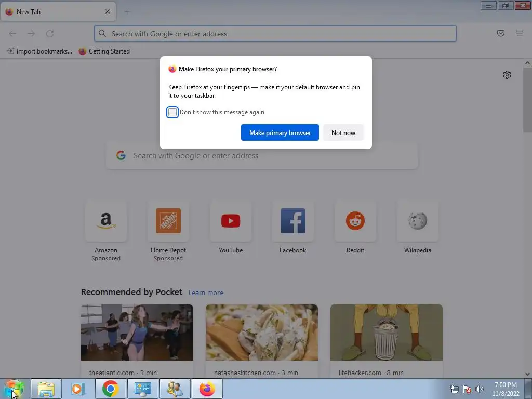Image resolution: width=532 pixels, height=399 pixels.
Task: Click the search magnifier in address bar
Action: click(102, 33)
